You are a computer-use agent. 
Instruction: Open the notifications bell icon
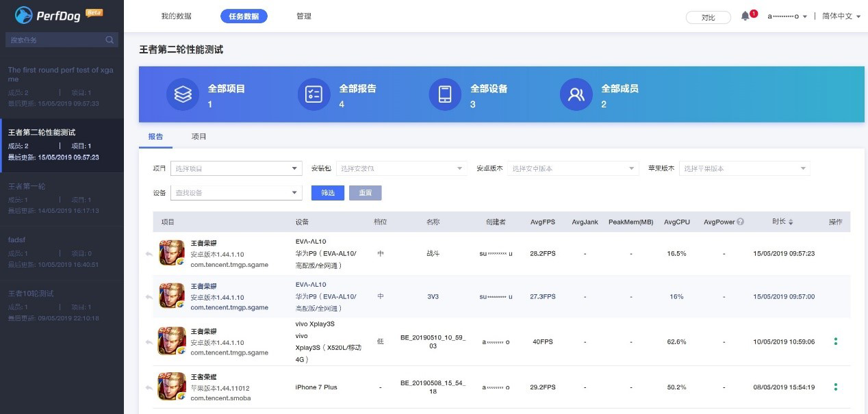pos(746,15)
